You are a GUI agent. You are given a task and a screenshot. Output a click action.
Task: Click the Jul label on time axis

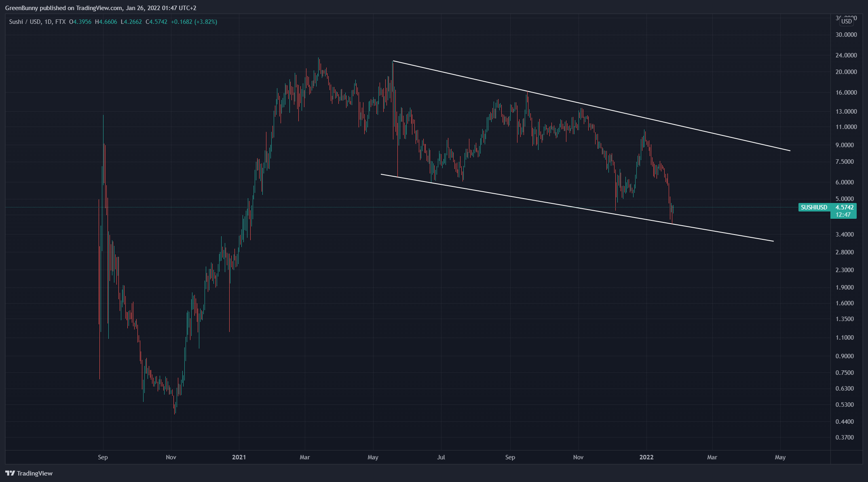coord(441,457)
